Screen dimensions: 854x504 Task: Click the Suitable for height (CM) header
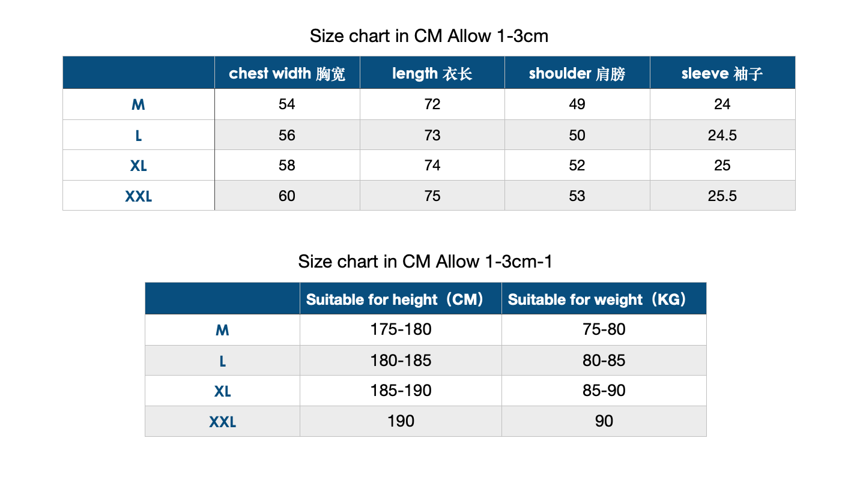401,299
